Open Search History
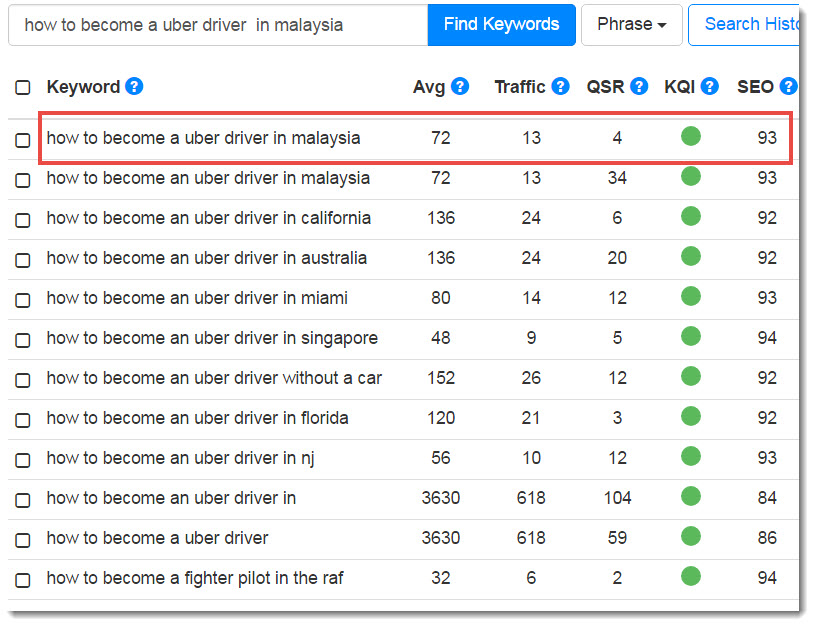The width and height of the screenshot is (814, 626). coord(745,24)
